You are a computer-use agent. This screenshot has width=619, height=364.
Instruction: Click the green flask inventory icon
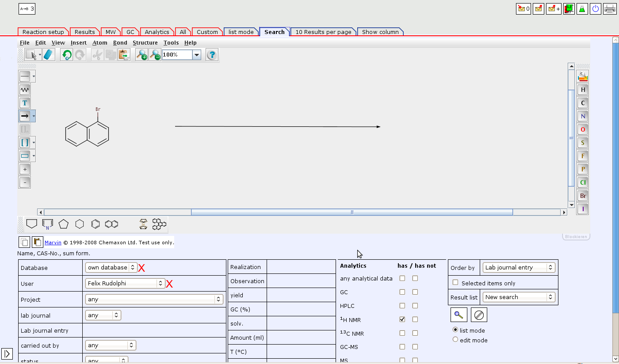[582, 9]
